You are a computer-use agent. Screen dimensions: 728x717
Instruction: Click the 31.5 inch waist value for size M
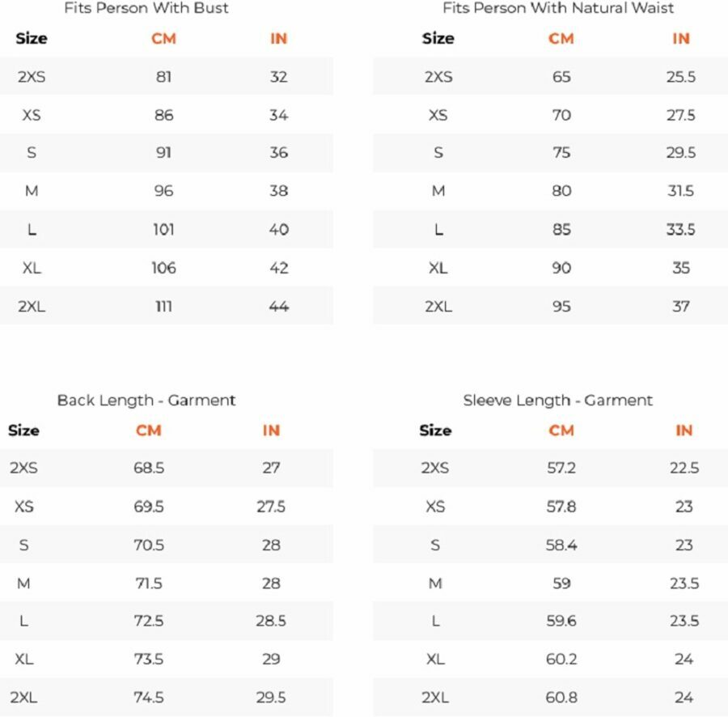pyautogui.click(x=681, y=191)
